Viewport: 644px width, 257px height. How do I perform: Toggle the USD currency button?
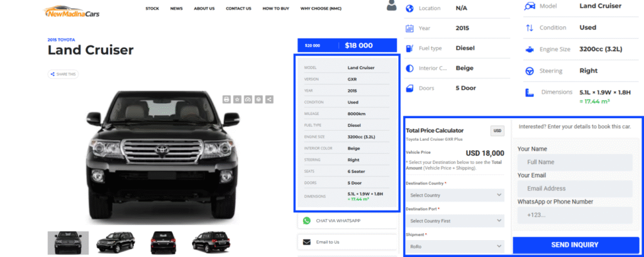point(497,131)
